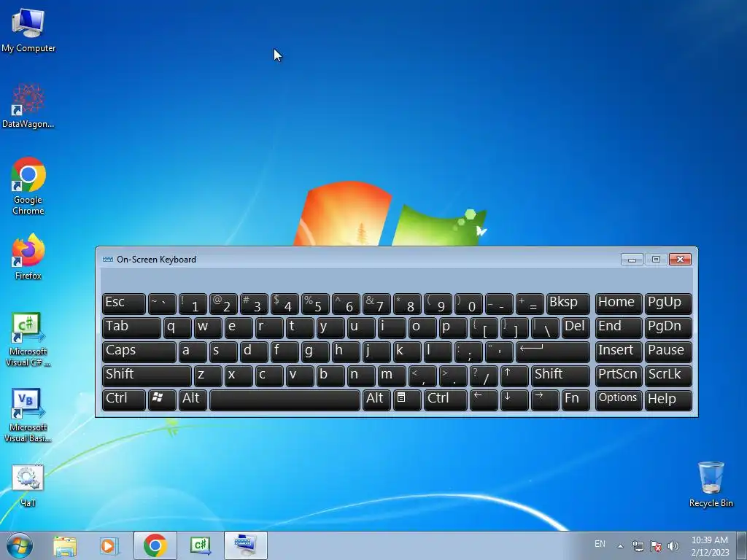Select the DataWagon desktop shortcut
This screenshot has height=560, width=747.
click(x=28, y=106)
